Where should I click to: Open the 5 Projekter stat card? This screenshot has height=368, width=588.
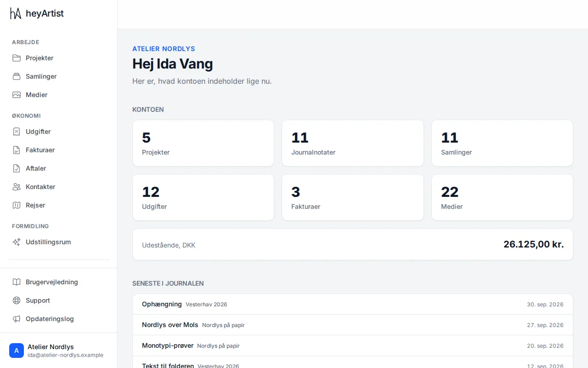tap(203, 143)
